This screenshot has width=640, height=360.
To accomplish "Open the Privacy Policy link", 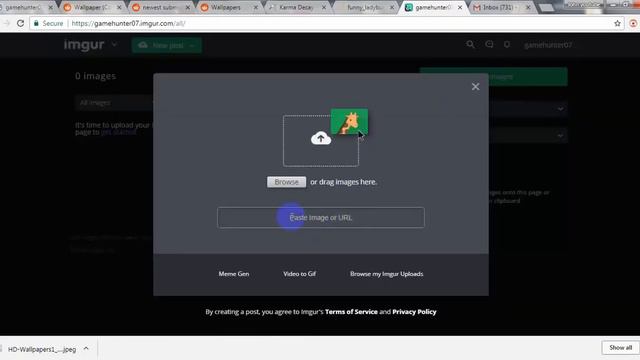I will point(414,312).
